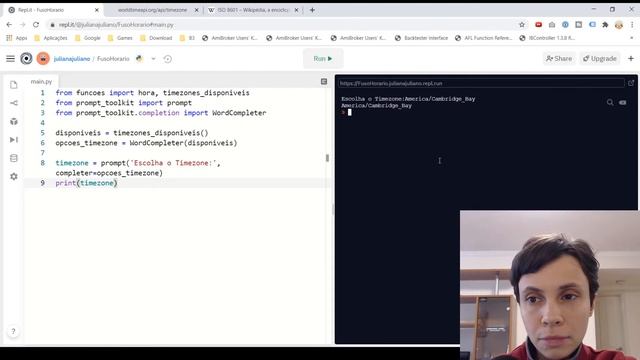Click the console search icon
The width and height of the screenshot is (640, 360).
[610, 102]
